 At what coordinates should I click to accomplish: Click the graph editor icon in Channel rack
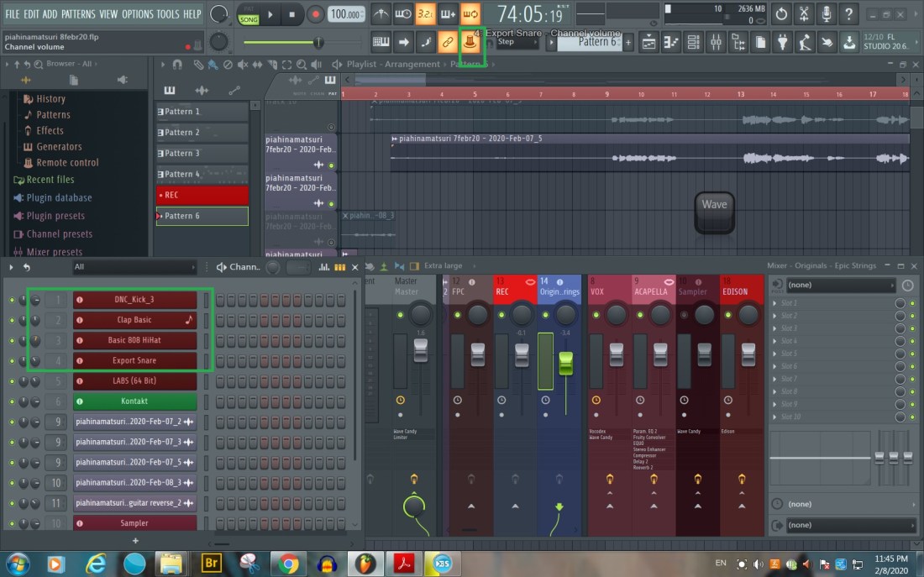pyautogui.click(x=324, y=267)
